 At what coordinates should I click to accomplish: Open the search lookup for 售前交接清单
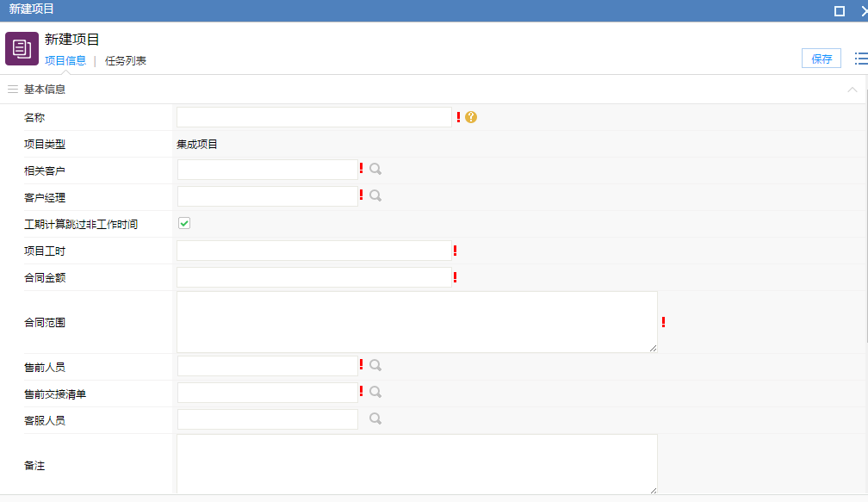375,392
